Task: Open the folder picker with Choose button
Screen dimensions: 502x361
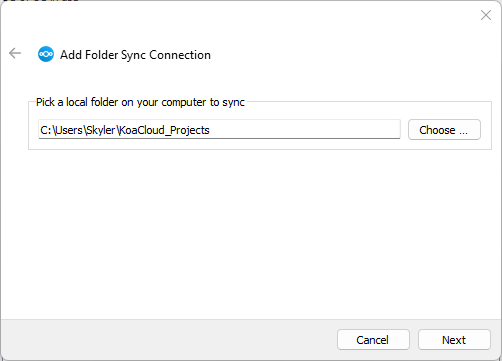Action: 444,130
